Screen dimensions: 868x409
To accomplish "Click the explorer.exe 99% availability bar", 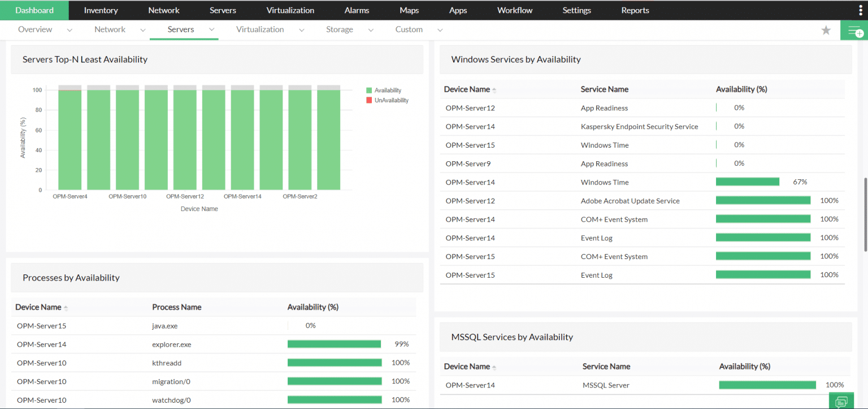I will (335, 344).
